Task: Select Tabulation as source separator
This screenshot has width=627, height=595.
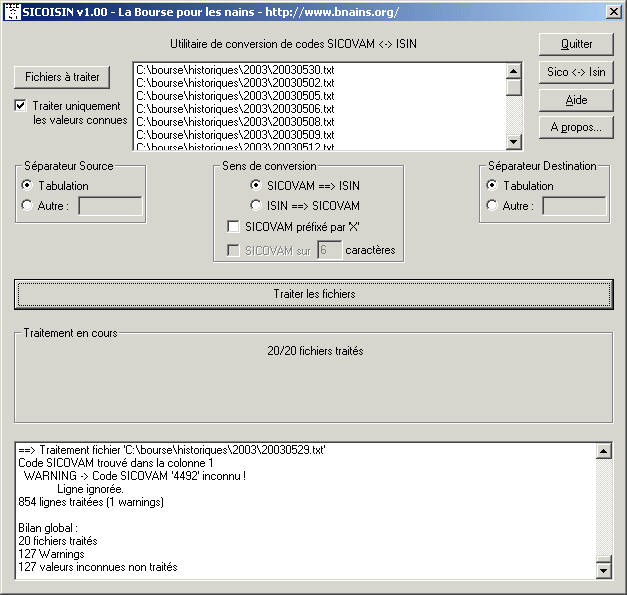Action: tap(27, 185)
